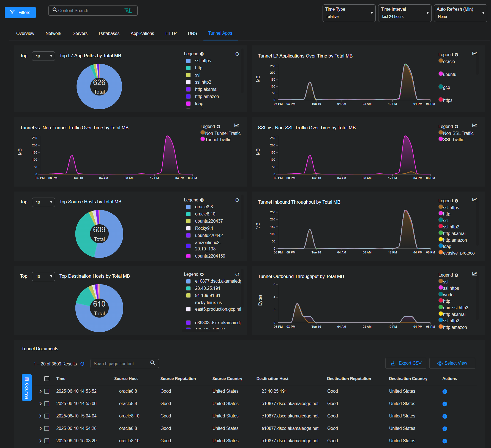Go to the Overview tab
The image size is (491, 448).
(x=25, y=33)
